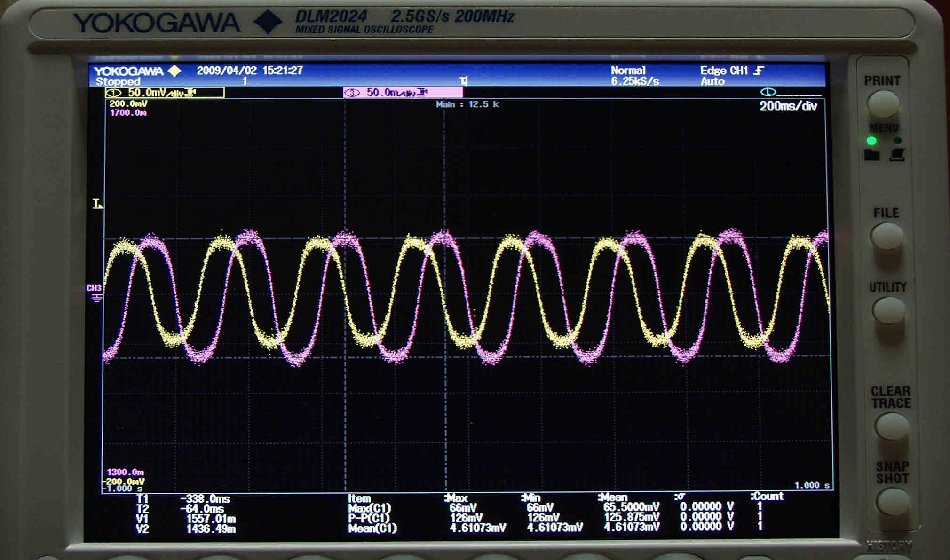Click the P-P(C1) measurement item
The height and width of the screenshot is (560, 950).
pyautogui.click(x=369, y=518)
